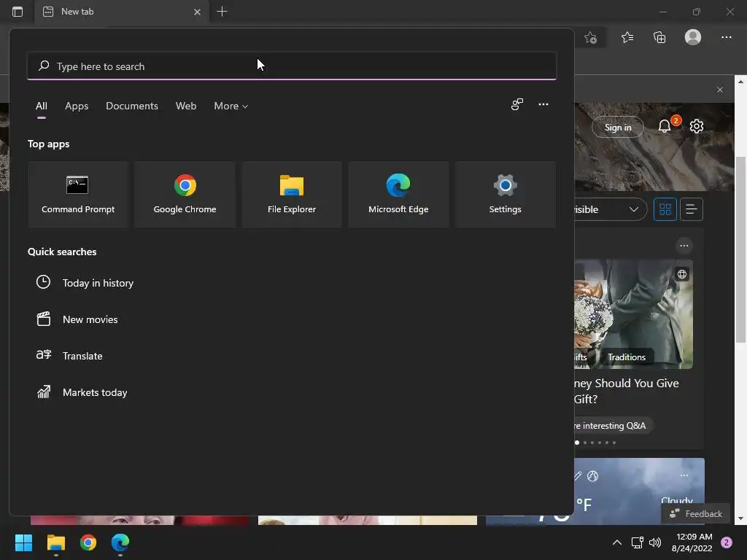Screen dimensions: 747x560
Task: Launch Microsoft Edge from Top apps
Action: [x=398, y=195]
